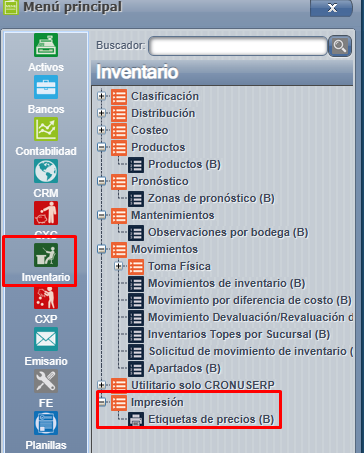Click the Buscador search field
Image resolution: width=364 pixels, height=453 pixels.
click(238, 46)
